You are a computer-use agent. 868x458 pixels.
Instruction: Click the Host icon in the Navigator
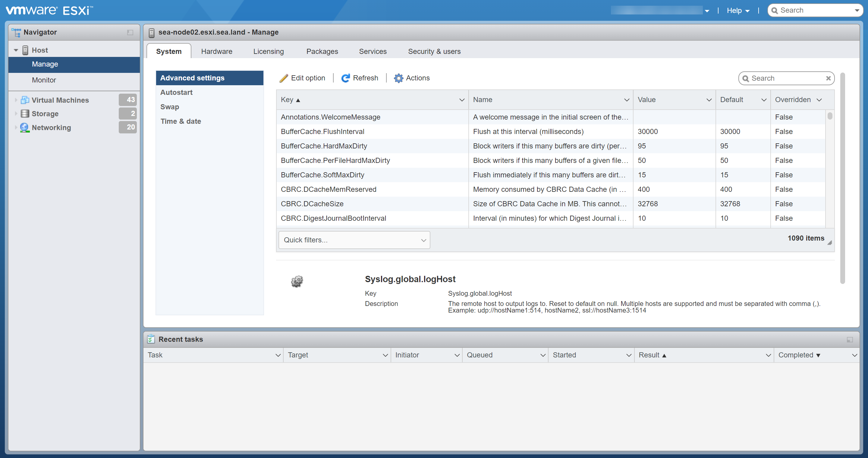coord(25,50)
